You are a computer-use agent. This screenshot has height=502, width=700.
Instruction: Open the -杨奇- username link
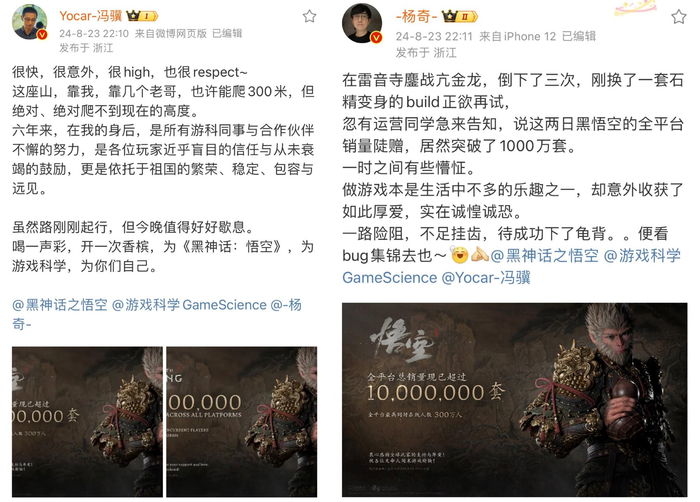416,17
